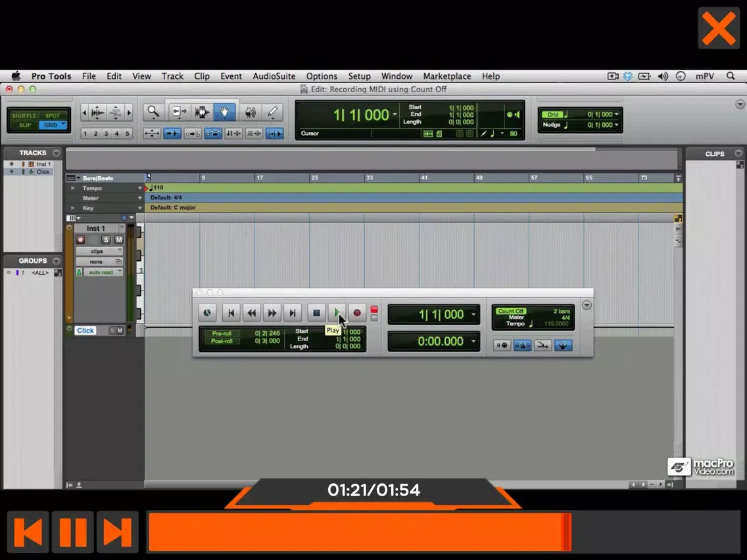747x560 pixels.
Task: Toggle Wait for Note in Transport
Action: (x=502, y=345)
